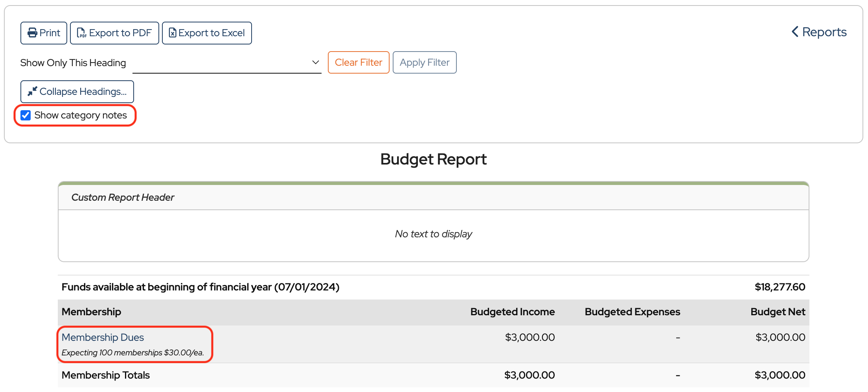Click the Custom Report Header title
This screenshot has height=392, width=868.
pyautogui.click(x=123, y=197)
